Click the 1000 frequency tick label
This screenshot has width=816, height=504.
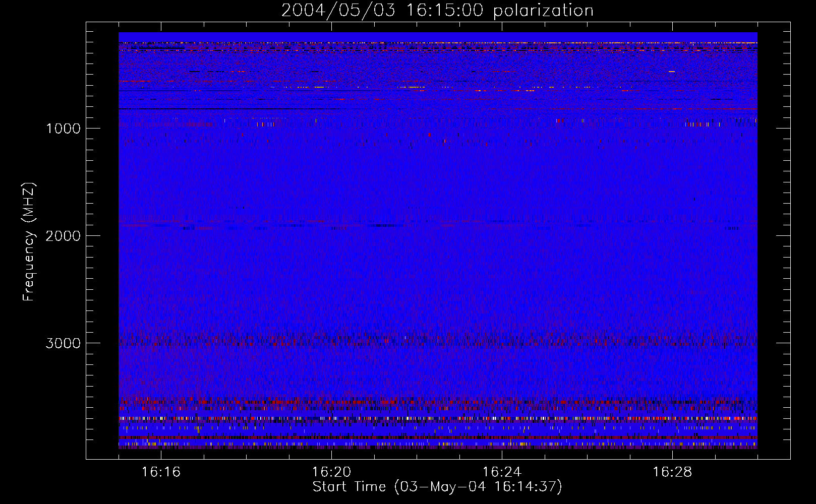tap(64, 129)
